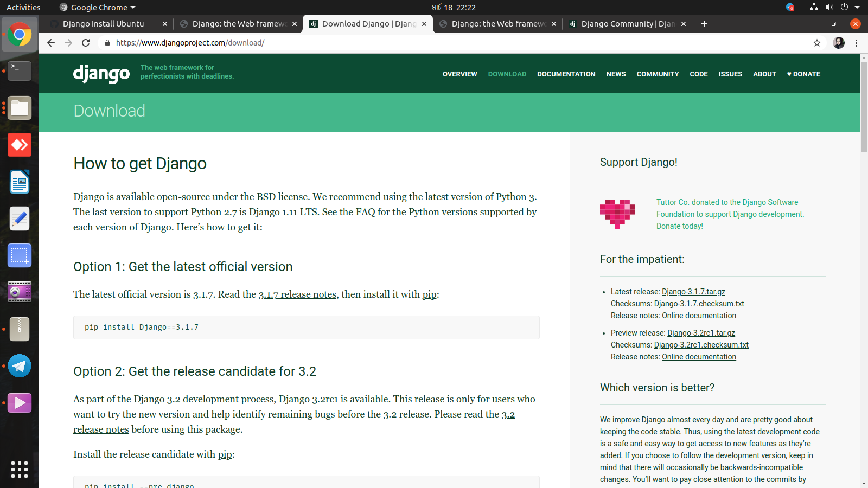Click the power icon in top bar
This screenshot has height=488, width=868.
pyautogui.click(x=844, y=7)
